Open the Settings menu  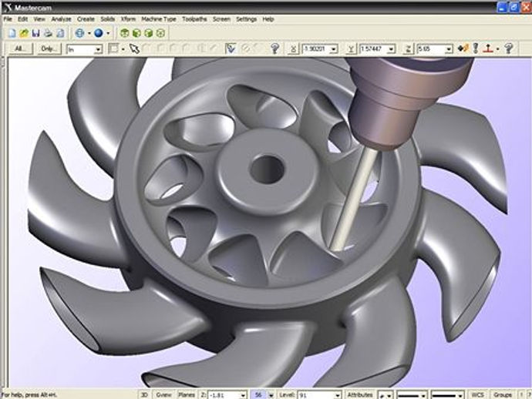click(x=246, y=19)
